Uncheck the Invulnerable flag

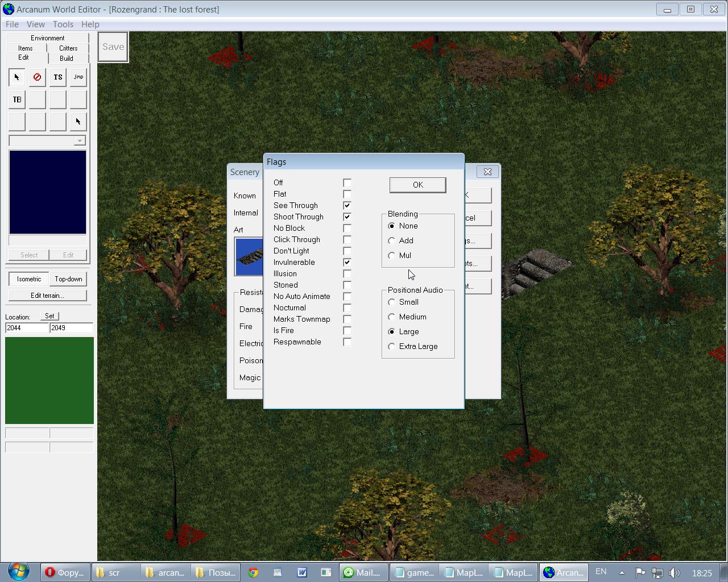pyautogui.click(x=347, y=263)
